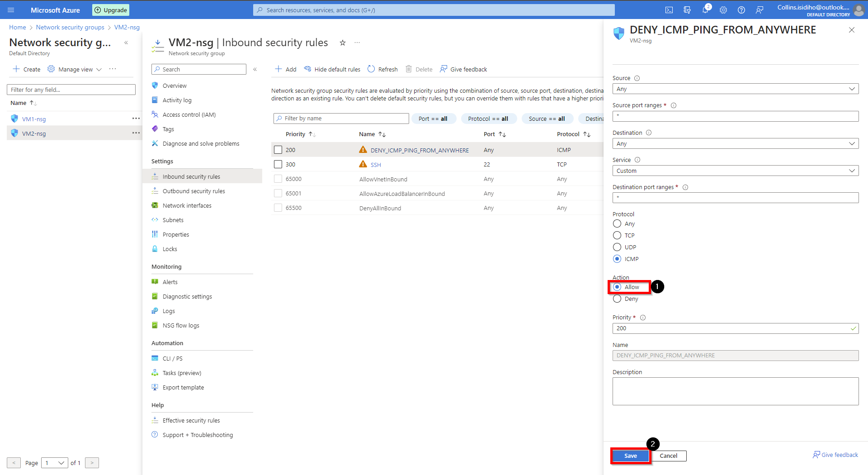The height and width of the screenshot is (475, 868).
Task: Open the notifications bell
Action: tap(705, 10)
